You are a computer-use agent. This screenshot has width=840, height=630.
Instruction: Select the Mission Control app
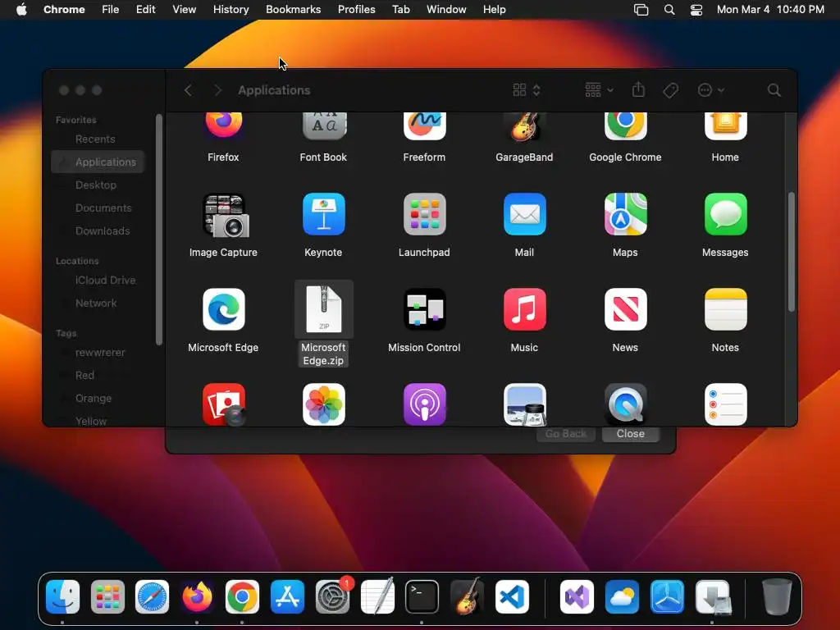pyautogui.click(x=424, y=309)
